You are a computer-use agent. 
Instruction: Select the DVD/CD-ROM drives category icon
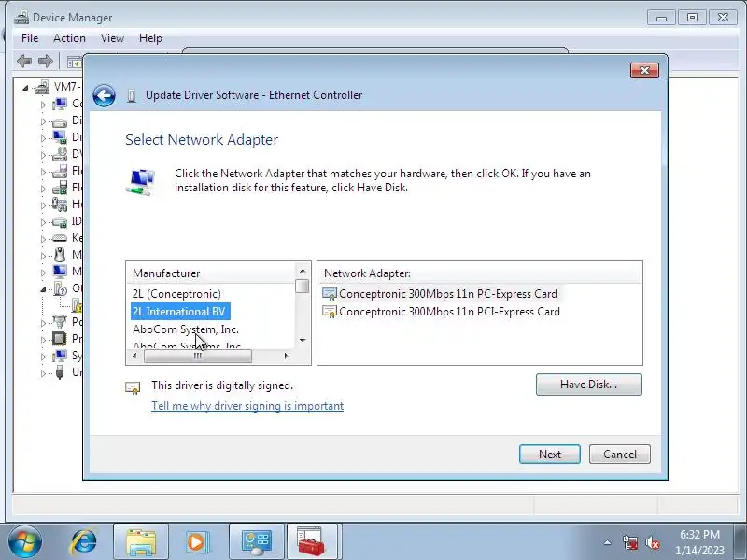coord(60,154)
